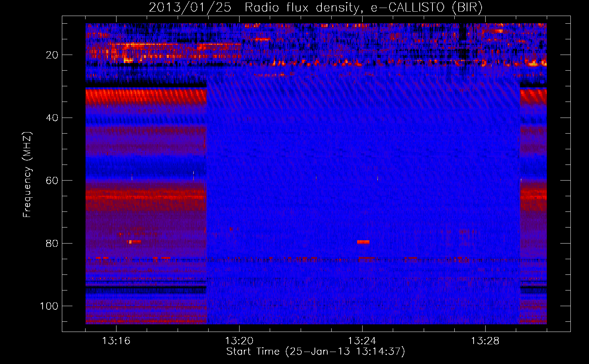589x364 pixels.
Task: Click the frequency tick label "80"
Action: click(52, 243)
